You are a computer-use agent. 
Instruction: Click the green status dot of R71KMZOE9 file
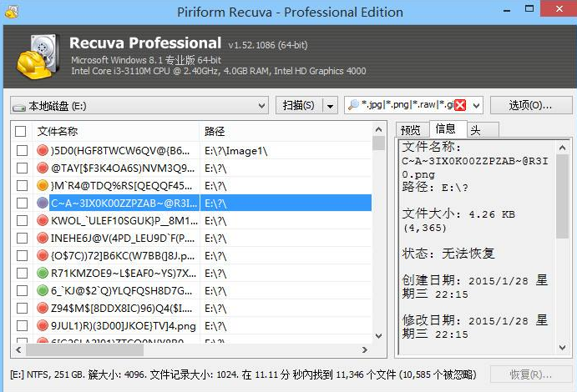43,273
